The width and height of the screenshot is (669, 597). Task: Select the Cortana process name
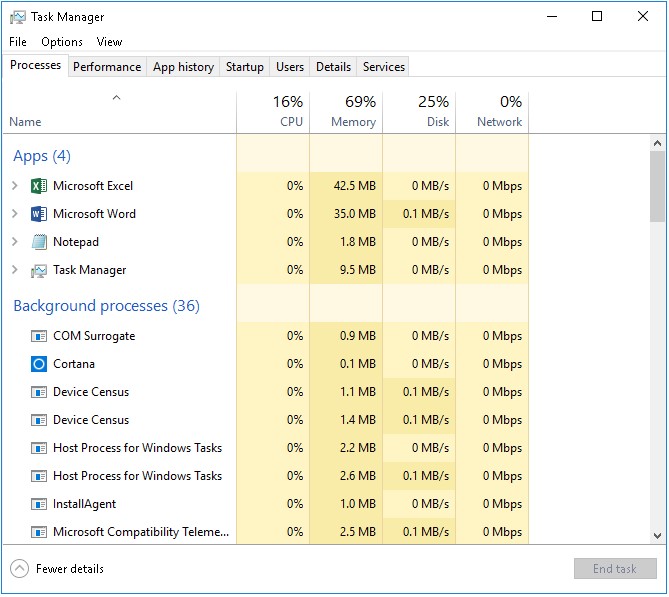tap(74, 364)
